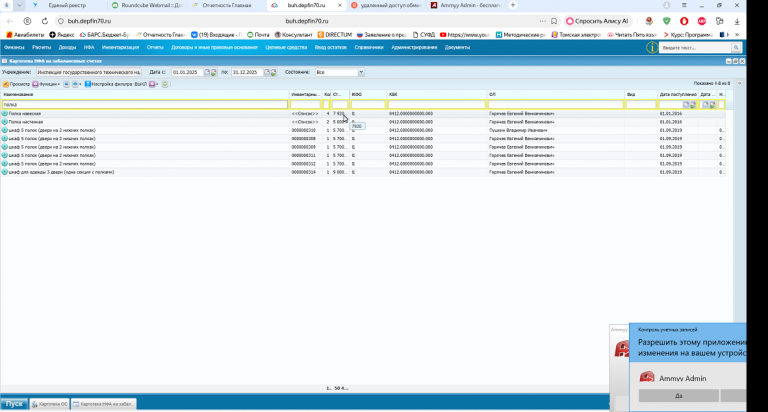
Task: Click the Просмотр toolbar button
Action: point(16,84)
